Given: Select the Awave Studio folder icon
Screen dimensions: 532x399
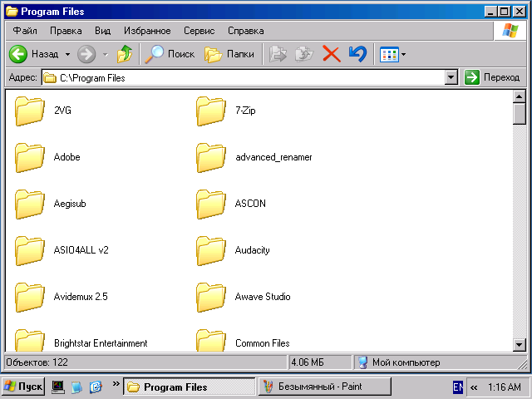Looking at the screenshot, I should [x=211, y=297].
